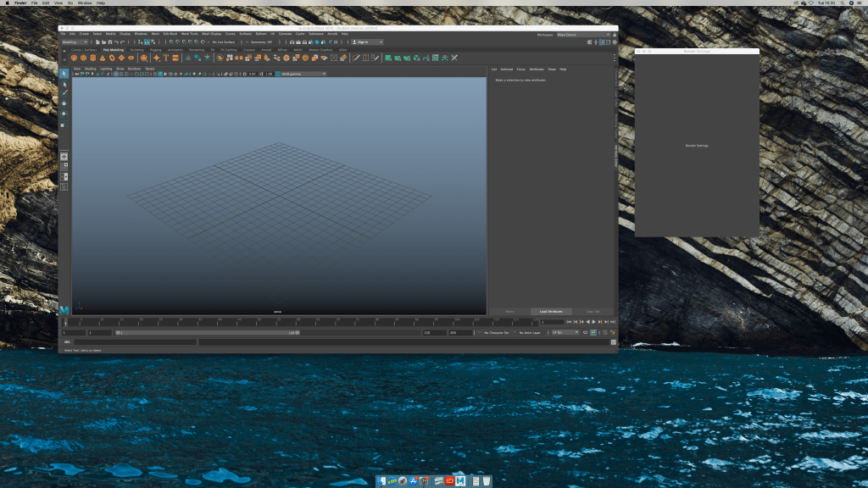Click the Open Scene folder icon
The width and height of the screenshot is (868, 488).
(103, 42)
